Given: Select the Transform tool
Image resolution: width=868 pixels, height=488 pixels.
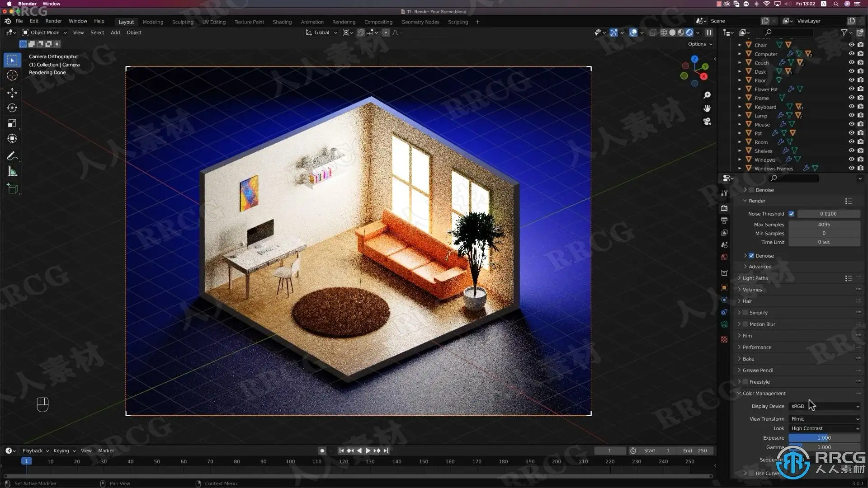Looking at the screenshot, I should [x=12, y=139].
